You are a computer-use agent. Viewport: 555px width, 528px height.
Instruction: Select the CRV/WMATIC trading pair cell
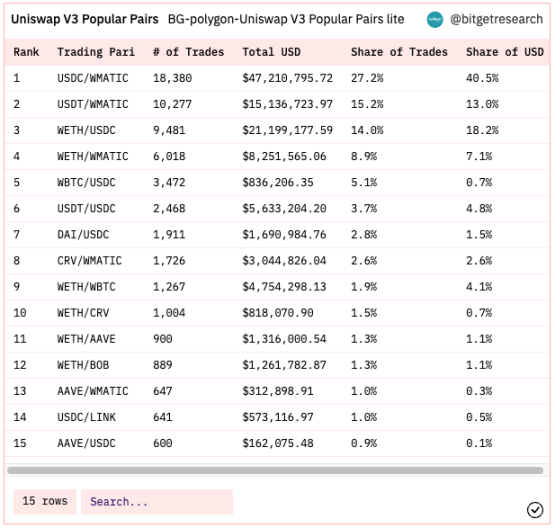tap(90, 261)
